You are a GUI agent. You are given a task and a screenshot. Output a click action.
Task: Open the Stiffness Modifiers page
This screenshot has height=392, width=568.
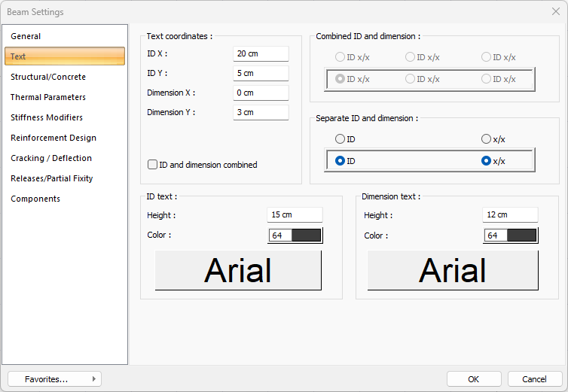click(x=47, y=117)
